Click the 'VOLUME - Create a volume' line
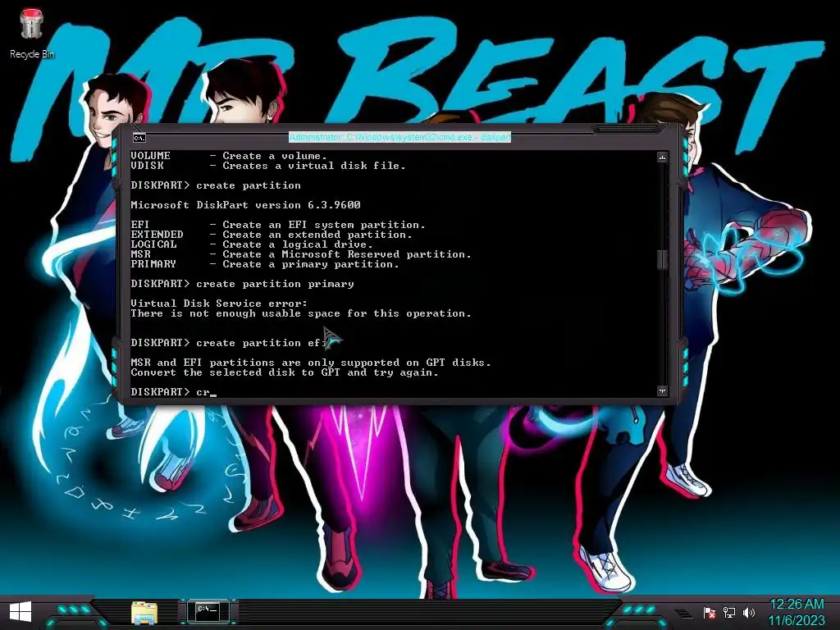The width and height of the screenshot is (840, 630). [229, 156]
